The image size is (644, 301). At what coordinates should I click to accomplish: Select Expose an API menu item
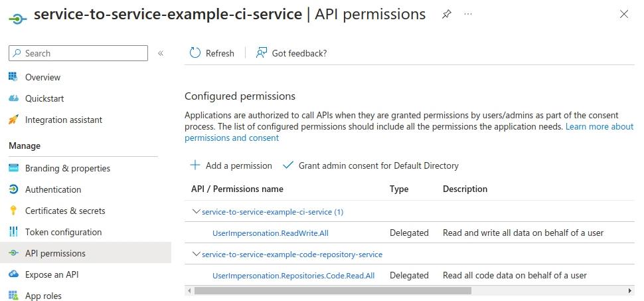tap(52, 274)
